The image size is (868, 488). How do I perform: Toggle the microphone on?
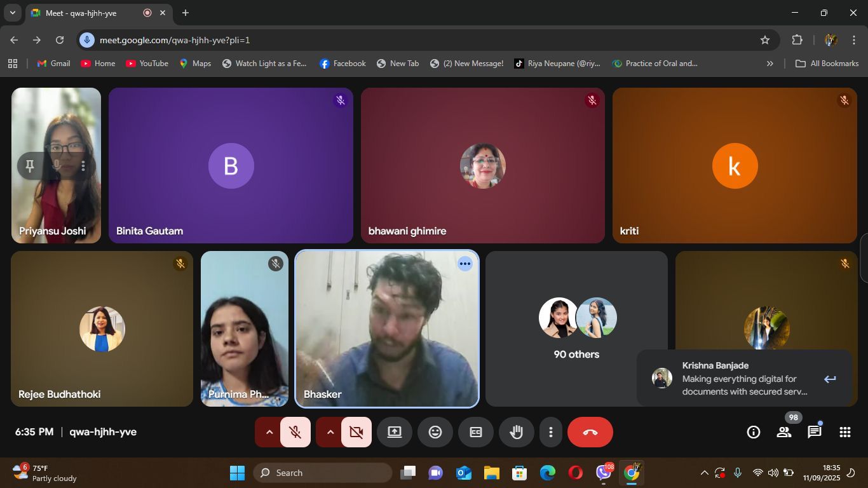[x=295, y=432]
